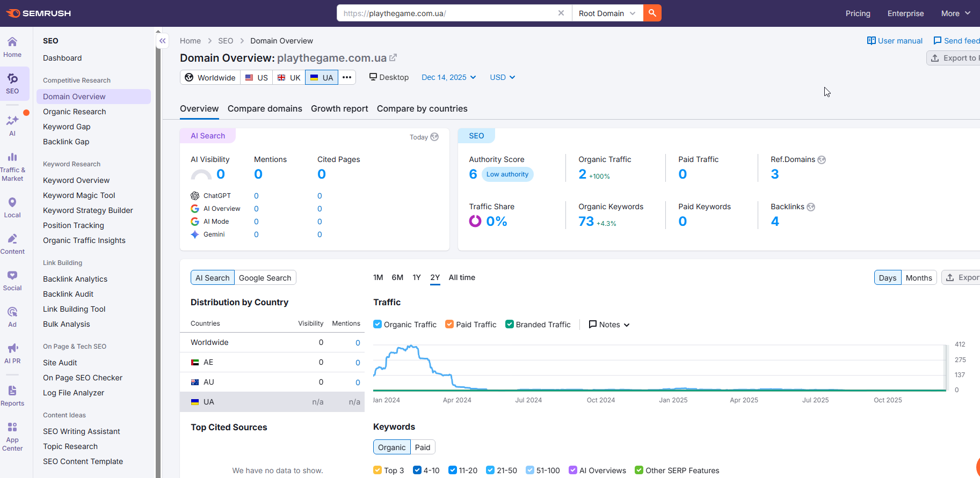Open the User manual link
The image size is (980, 478).
point(895,41)
